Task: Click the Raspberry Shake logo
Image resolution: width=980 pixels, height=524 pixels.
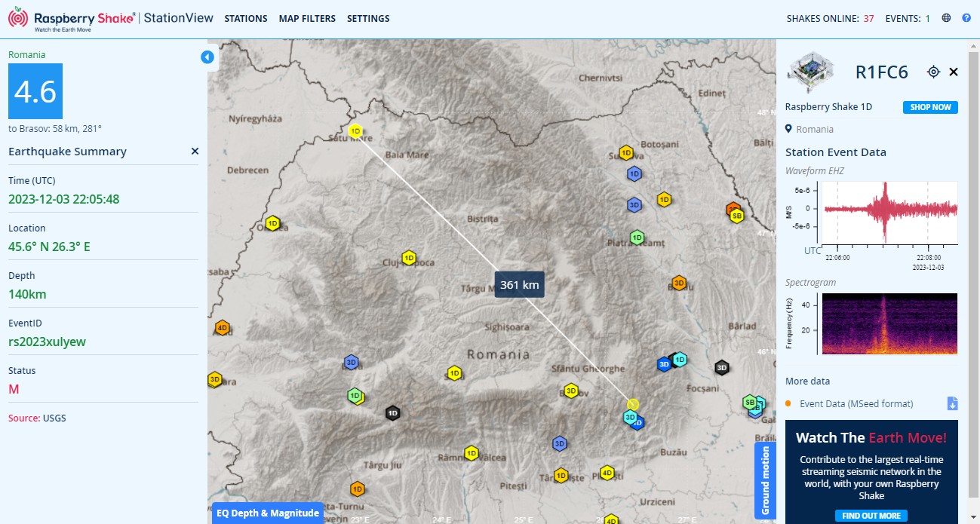Action: click(x=72, y=19)
